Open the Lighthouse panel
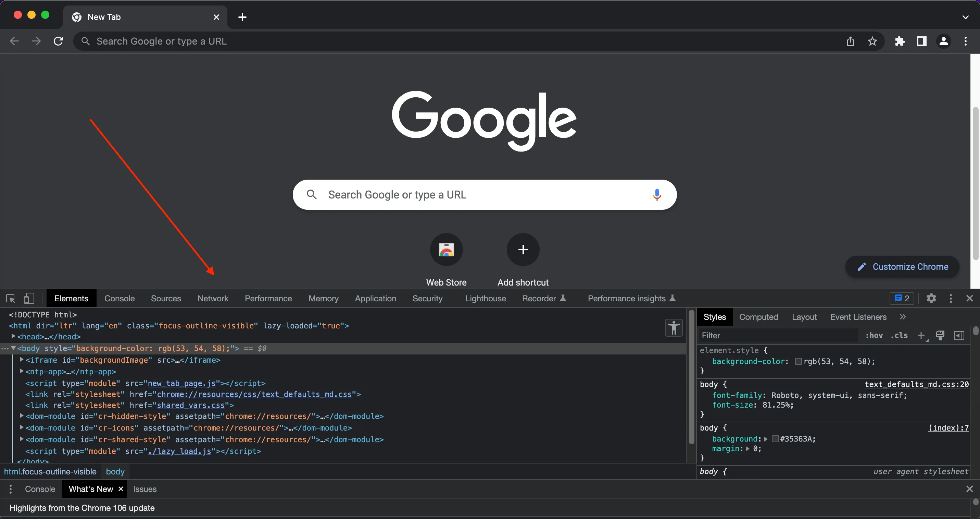Screen dimensions: 980x519 pyautogui.click(x=485, y=298)
